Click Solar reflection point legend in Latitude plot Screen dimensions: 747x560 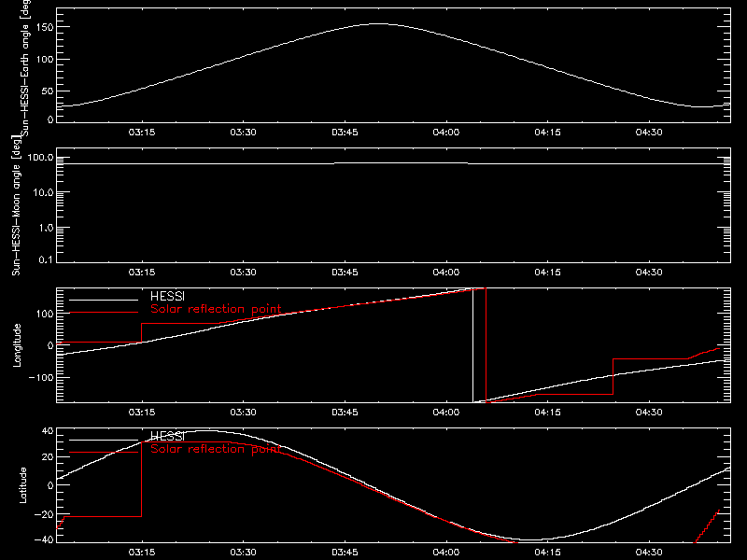pos(216,449)
